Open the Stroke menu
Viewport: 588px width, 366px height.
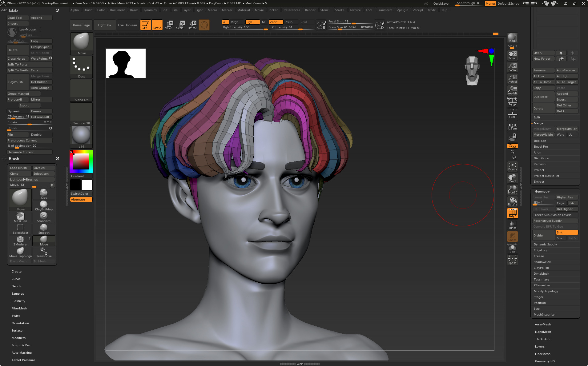pyautogui.click(x=340, y=10)
